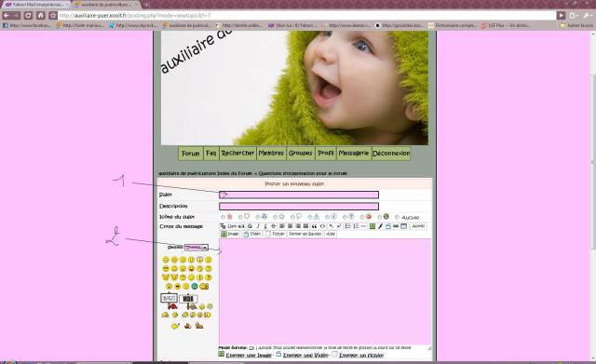
Task: Click the browser reload icon
Action: point(28,16)
